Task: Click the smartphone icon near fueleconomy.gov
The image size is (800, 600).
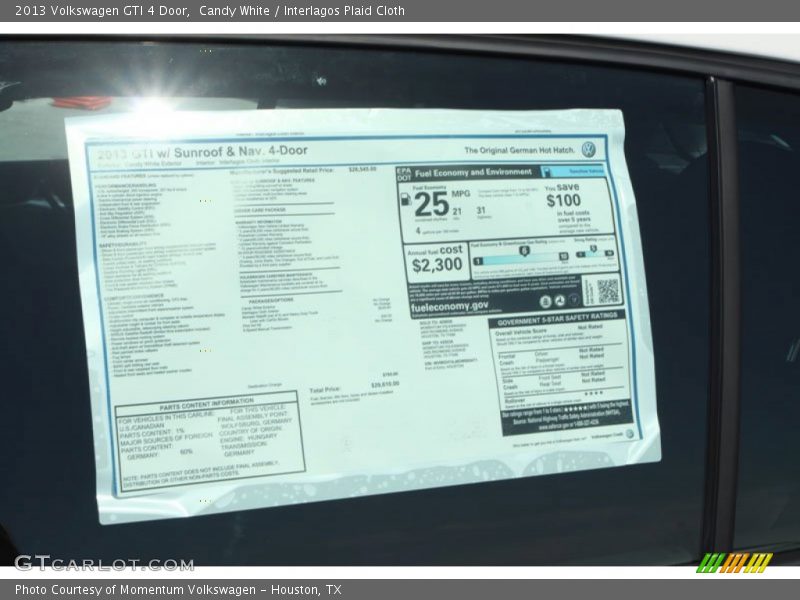Action: 545,300
